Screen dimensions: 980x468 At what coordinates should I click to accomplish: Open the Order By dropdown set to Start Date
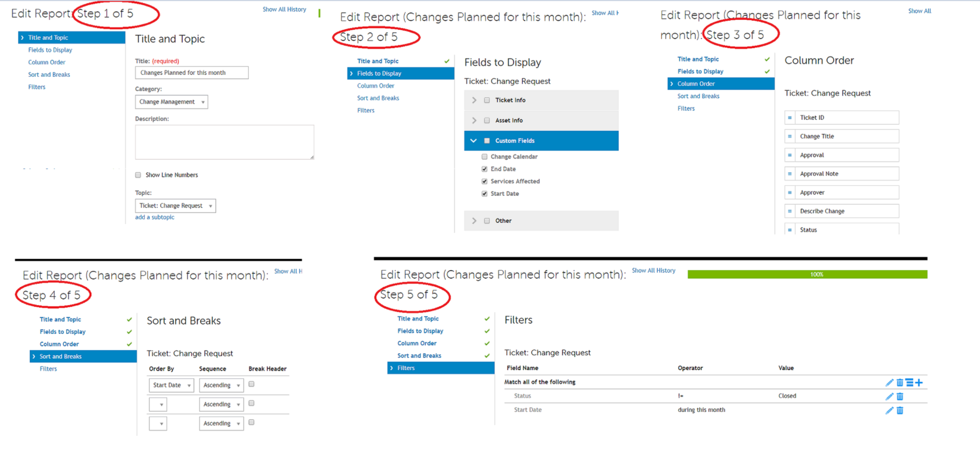click(x=172, y=386)
